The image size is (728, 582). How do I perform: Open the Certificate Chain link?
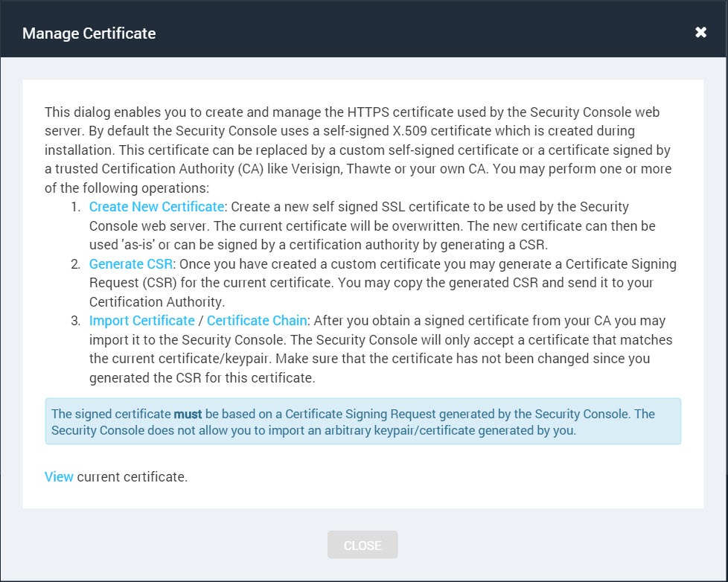(x=257, y=321)
